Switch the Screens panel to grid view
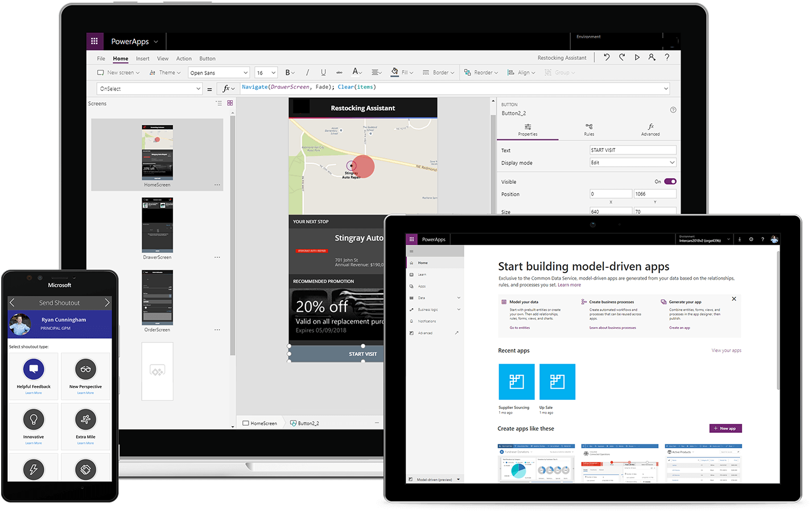 pyautogui.click(x=230, y=103)
